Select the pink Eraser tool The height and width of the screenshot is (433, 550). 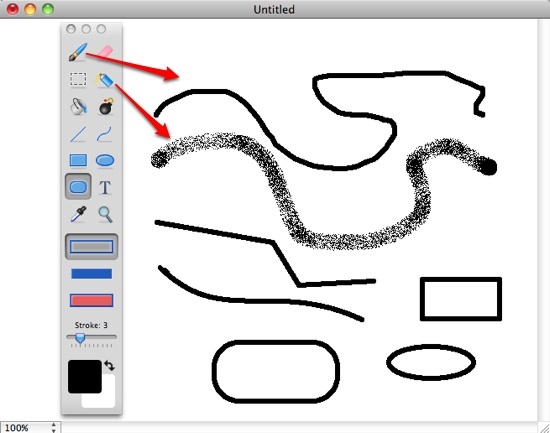pyautogui.click(x=105, y=51)
